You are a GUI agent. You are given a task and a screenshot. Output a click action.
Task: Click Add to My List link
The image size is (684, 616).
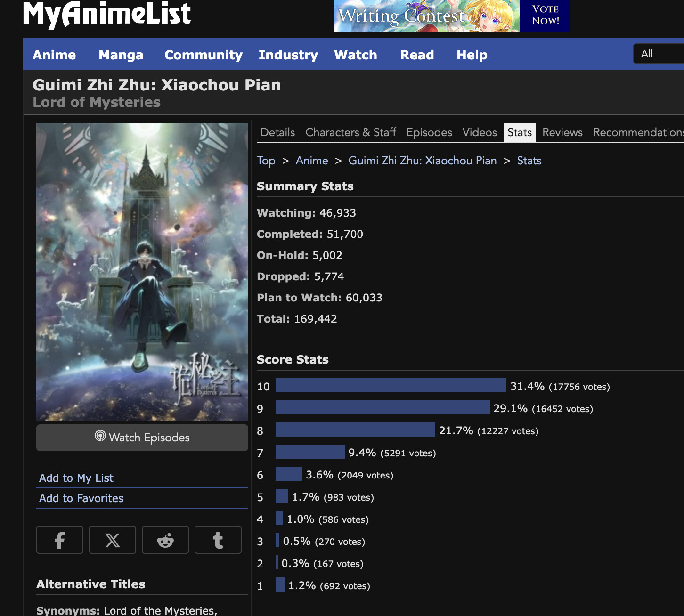pyautogui.click(x=76, y=478)
